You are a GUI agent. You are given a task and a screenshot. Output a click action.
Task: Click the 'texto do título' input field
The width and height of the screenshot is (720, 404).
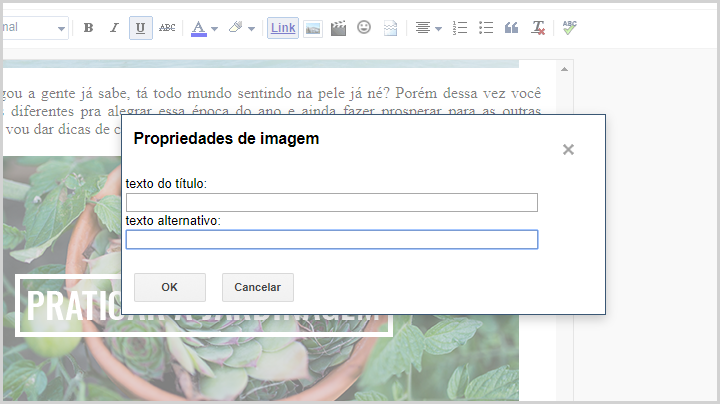tap(332, 202)
